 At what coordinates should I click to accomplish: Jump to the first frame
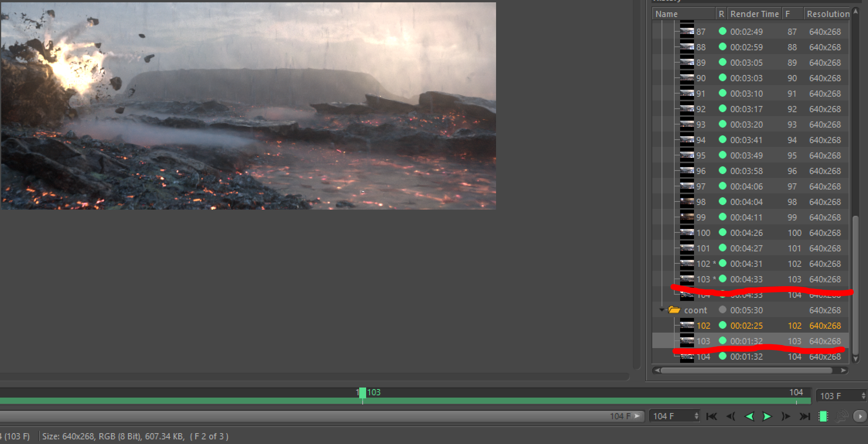[711, 417]
